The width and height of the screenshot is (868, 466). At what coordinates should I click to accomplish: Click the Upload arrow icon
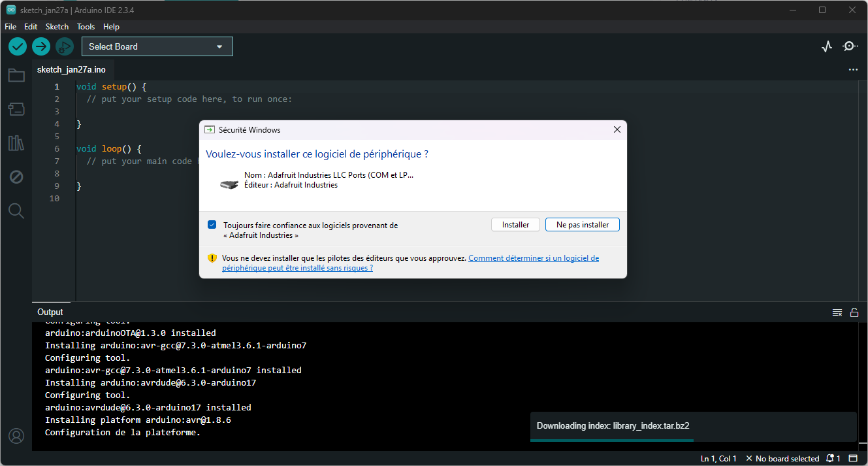click(41, 46)
